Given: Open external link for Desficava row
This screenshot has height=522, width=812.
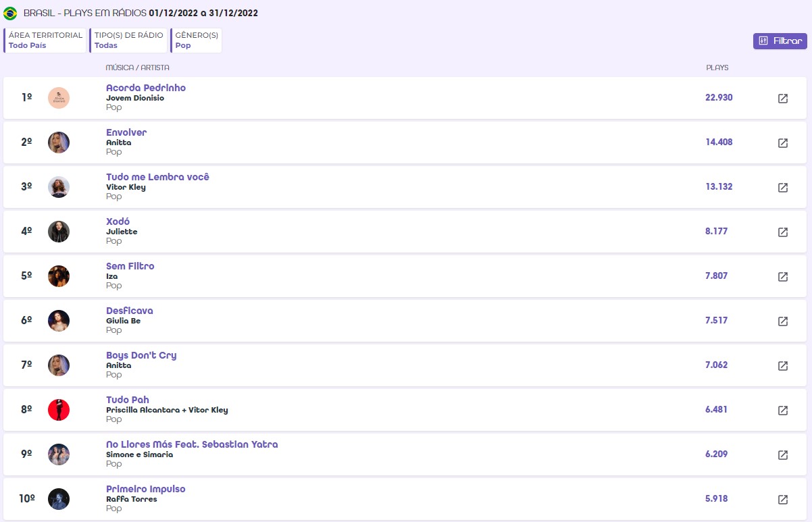Looking at the screenshot, I should (783, 321).
